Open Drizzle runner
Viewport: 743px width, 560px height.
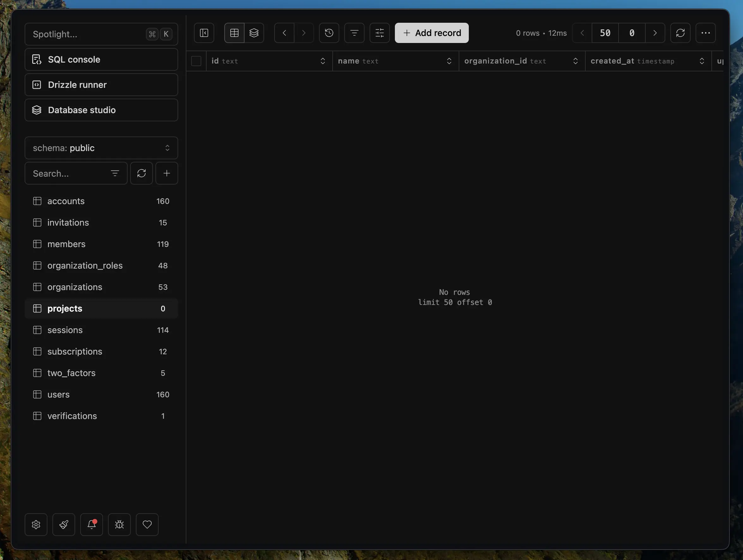pos(101,85)
